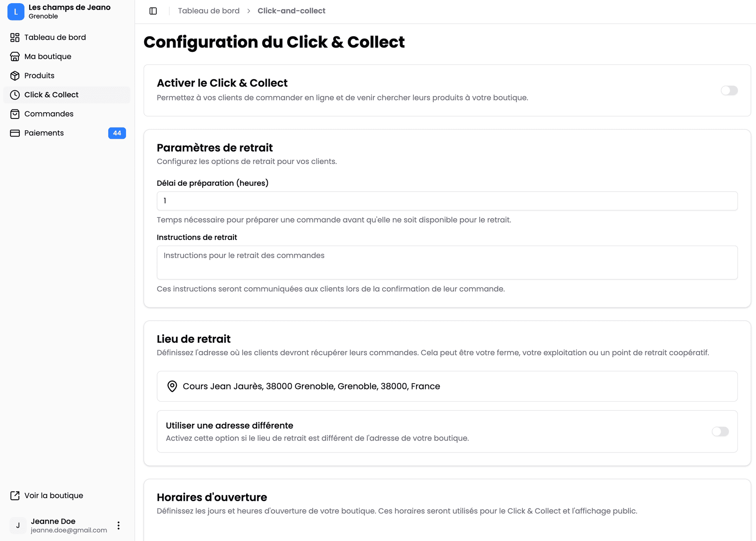Viewport: 756px width, 541px height.
Task: Click the Délai de préparation input field
Action: [x=447, y=201]
